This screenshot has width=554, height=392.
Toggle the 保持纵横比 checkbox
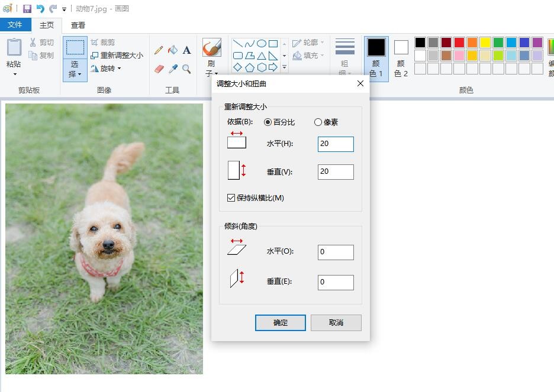coord(231,198)
